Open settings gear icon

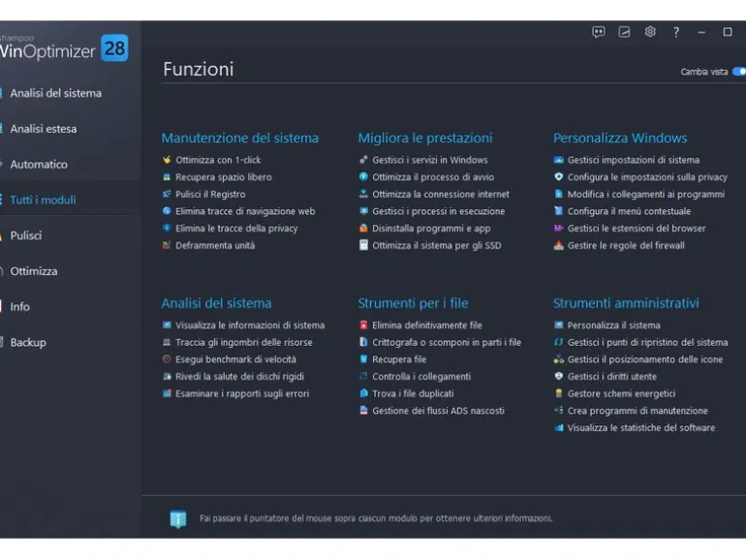click(x=650, y=32)
